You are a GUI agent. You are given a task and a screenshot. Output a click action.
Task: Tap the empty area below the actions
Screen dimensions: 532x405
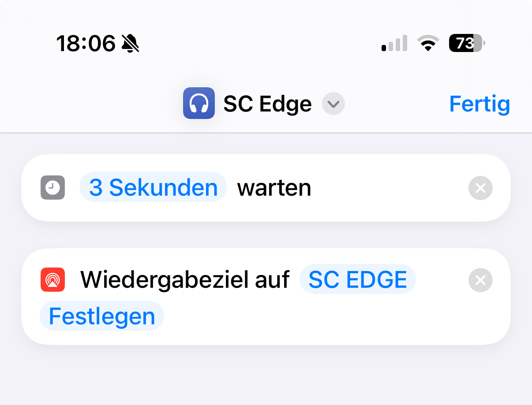[266, 375]
